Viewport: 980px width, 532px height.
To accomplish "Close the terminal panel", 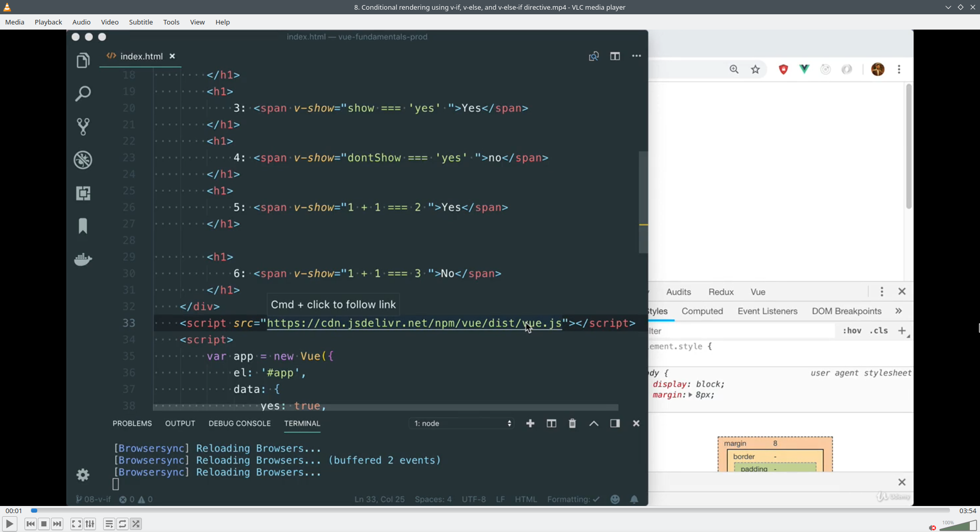I will tap(636, 423).
